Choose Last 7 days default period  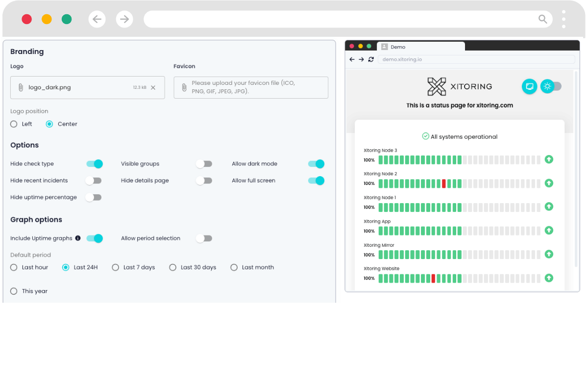coord(115,267)
